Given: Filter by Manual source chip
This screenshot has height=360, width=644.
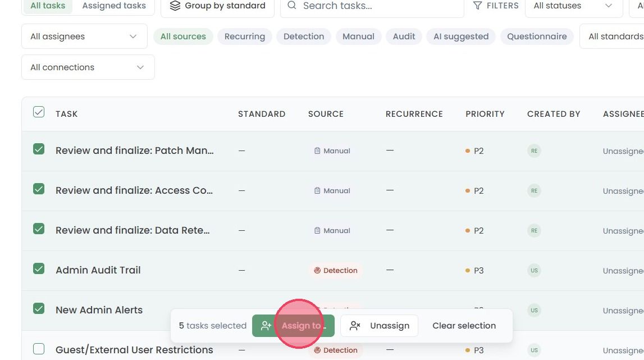Looking at the screenshot, I should [x=359, y=36].
